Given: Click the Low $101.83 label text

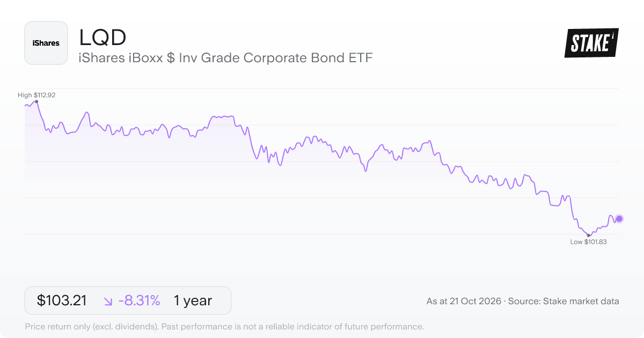Looking at the screenshot, I should [588, 242].
